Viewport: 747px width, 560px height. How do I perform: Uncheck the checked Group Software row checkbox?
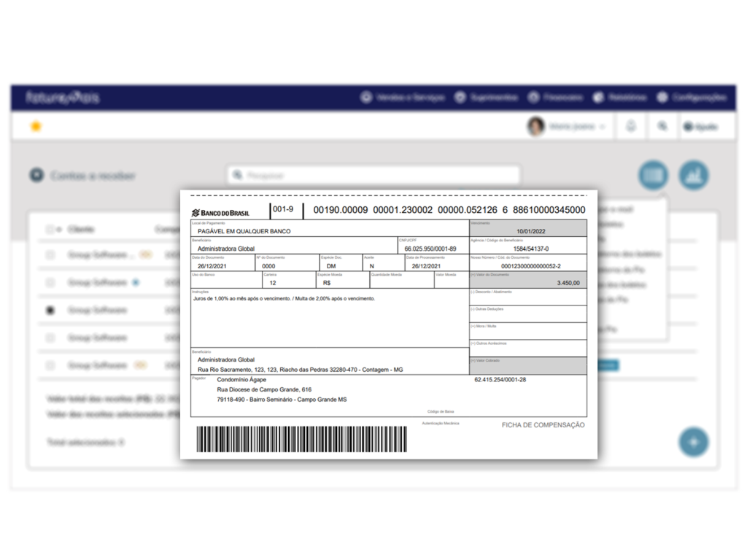[x=50, y=310]
